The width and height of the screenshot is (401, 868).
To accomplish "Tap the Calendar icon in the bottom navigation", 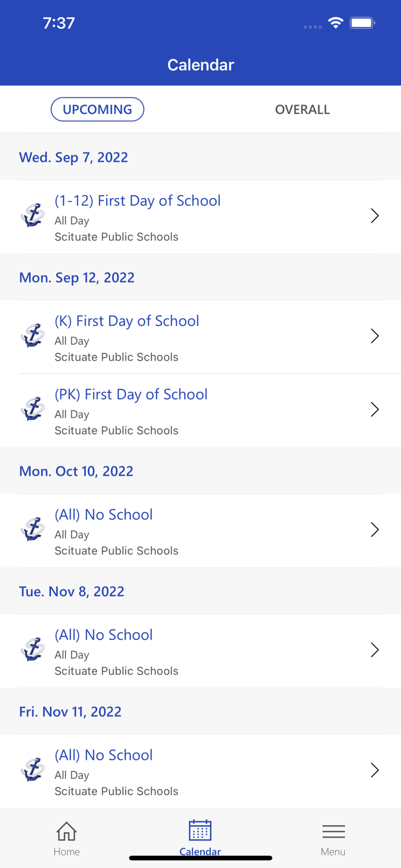I will coord(200,836).
